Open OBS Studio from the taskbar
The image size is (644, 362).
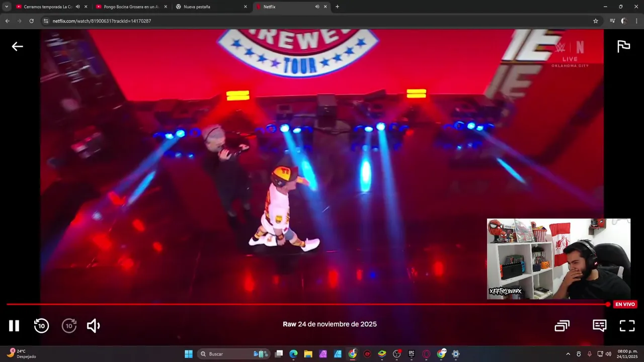[397, 354]
